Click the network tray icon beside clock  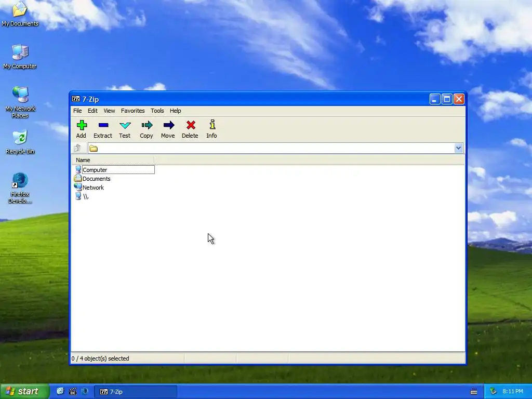click(494, 392)
